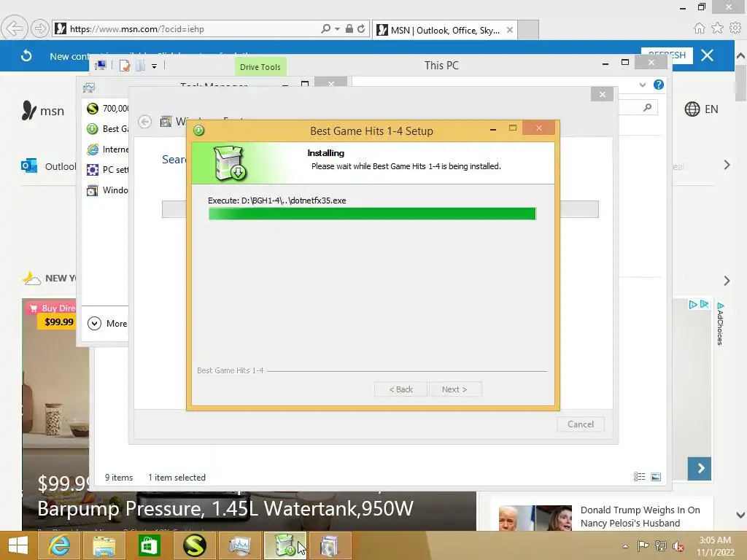Select Internet Explorer row in Task Manager
This screenshot has width=747, height=560.
(108, 149)
